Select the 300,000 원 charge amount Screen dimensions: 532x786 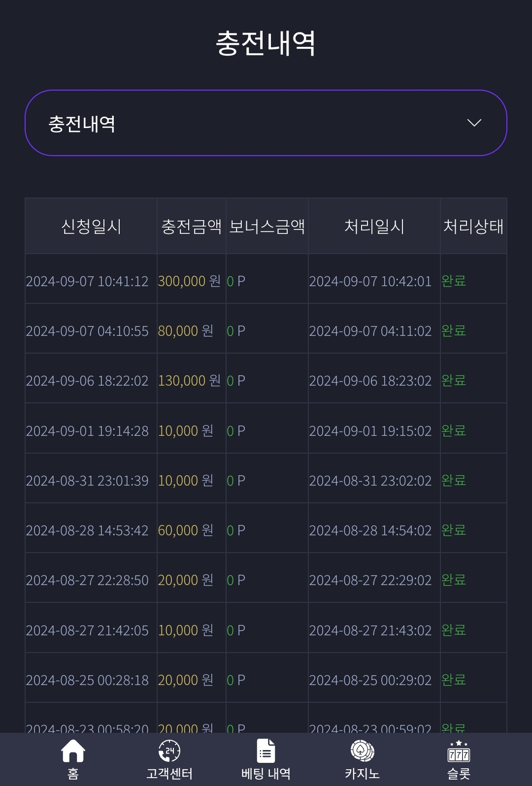[x=189, y=281]
